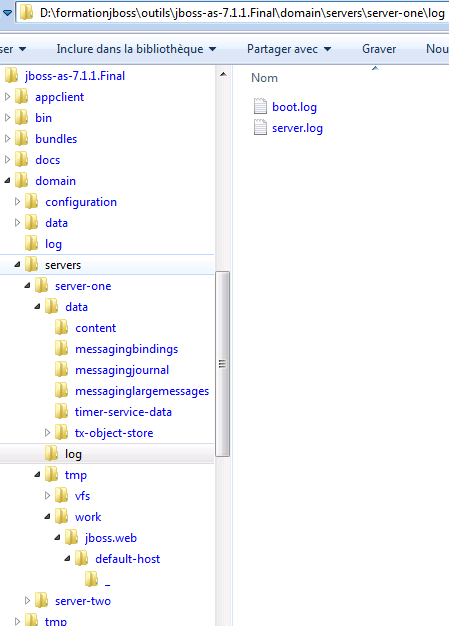Viewport: 449px width, 626px height.
Task: Open the server.log file icon
Action: (x=260, y=128)
